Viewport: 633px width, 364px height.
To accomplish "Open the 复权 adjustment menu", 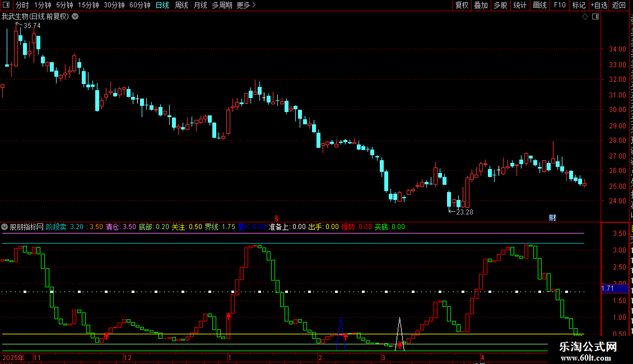I will pos(462,5).
